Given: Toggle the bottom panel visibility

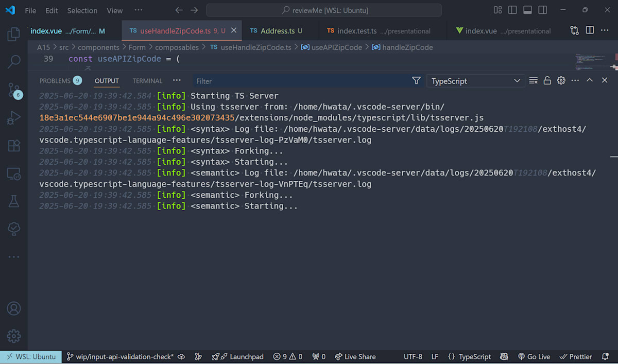Looking at the screenshot, I should (527, 10).
